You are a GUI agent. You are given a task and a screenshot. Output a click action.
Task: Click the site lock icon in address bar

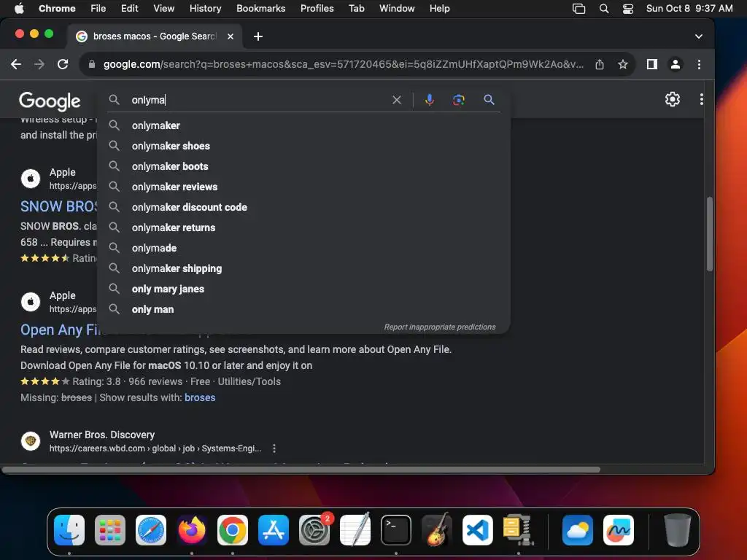point(92,64)
